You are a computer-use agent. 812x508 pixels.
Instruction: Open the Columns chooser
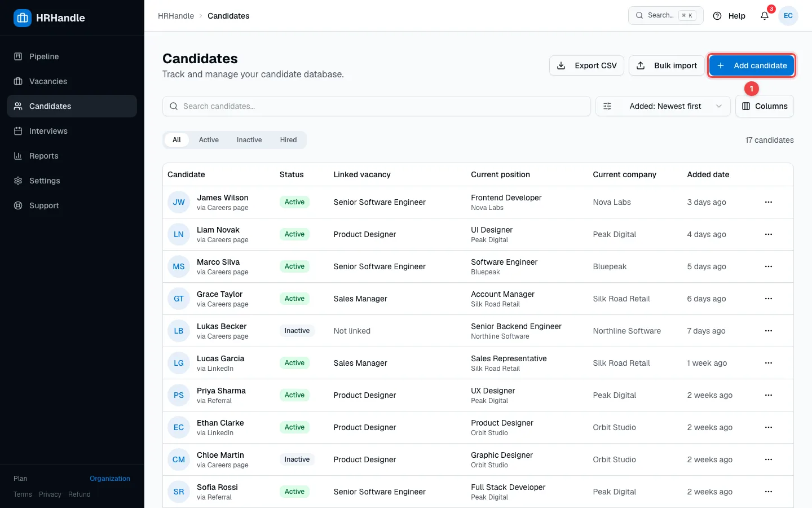[765, 106]
